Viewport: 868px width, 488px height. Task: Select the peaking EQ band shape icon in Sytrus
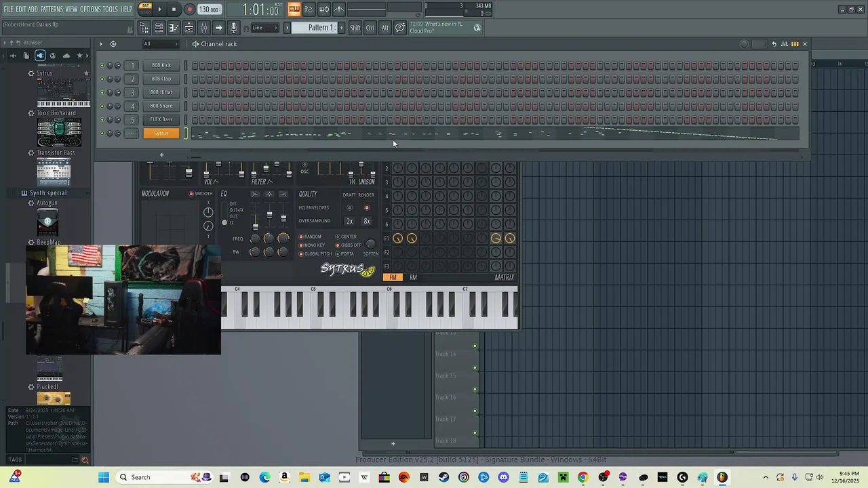[269, 194]
